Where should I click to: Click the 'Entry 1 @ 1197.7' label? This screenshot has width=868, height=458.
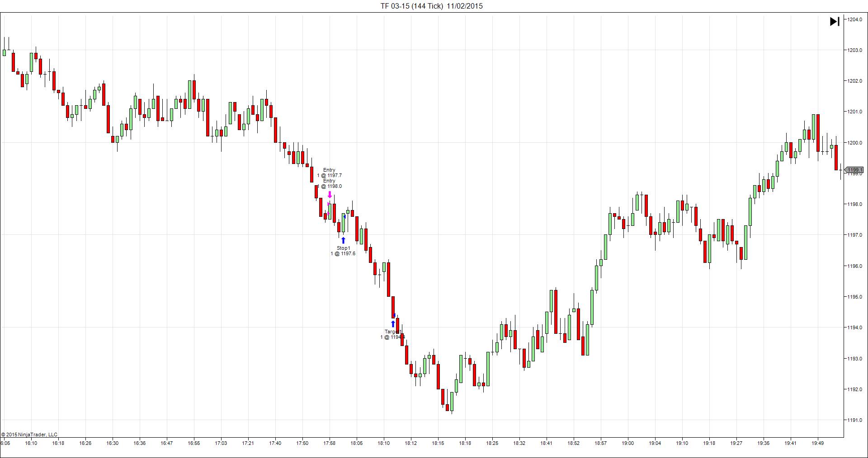329,173
